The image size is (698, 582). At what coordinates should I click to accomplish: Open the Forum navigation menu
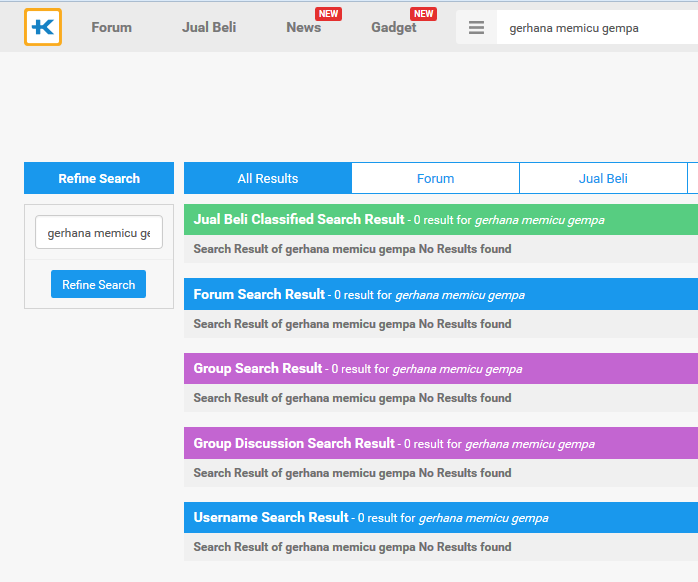111,28
